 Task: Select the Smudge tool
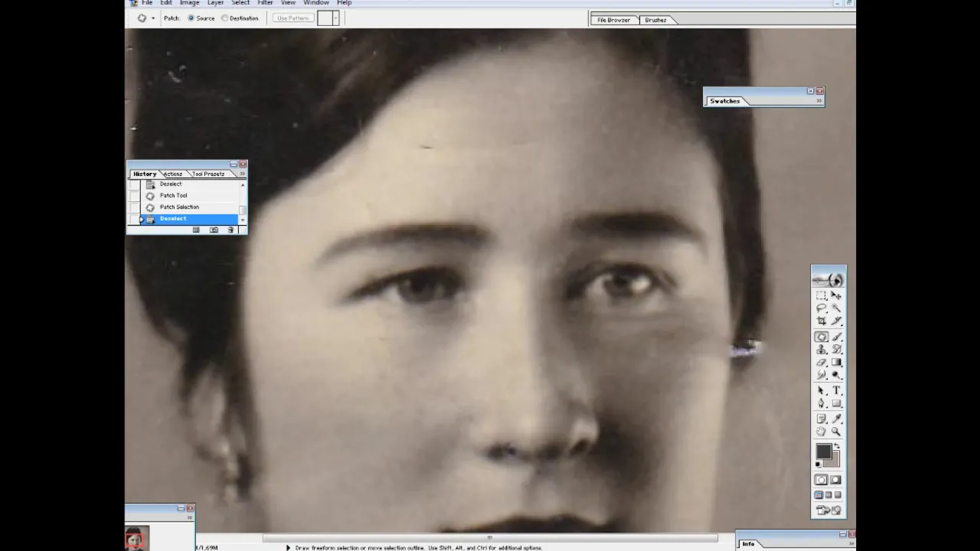point(821,375)
